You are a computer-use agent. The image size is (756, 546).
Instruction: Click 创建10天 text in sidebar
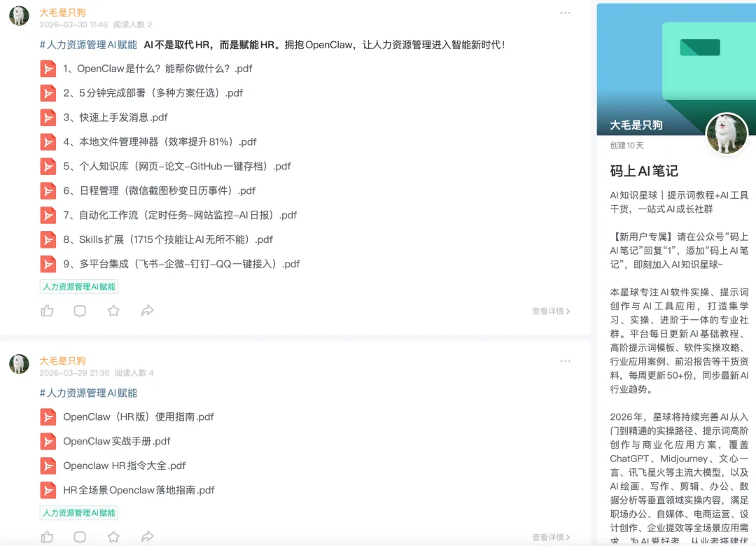point(626,146)
